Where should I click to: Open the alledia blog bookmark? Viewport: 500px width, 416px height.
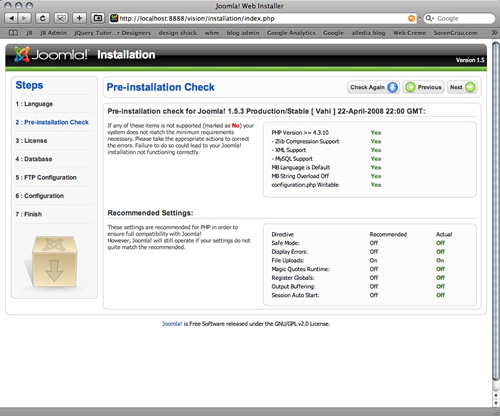tap(368, 33)
